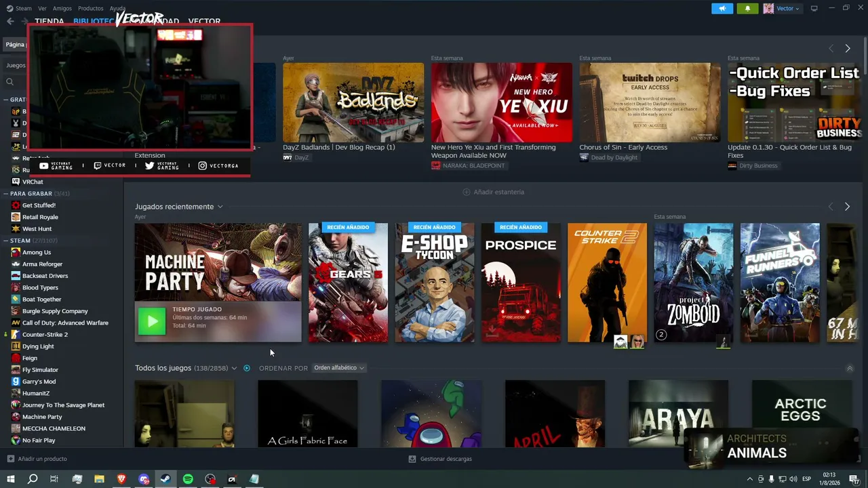
Task: Click the Garry's Mod icon in sidebar
Action: coord(16,382)
